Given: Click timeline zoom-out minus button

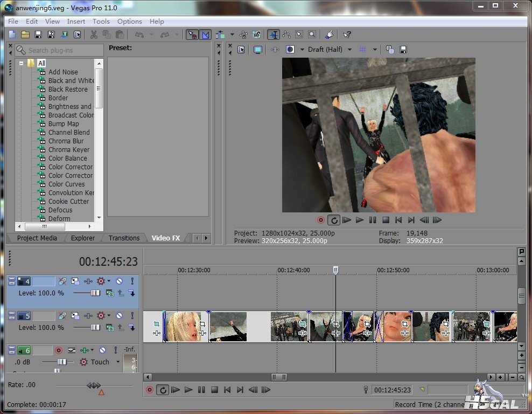Looking at the screenshot, I should click(x=512, y=377).
